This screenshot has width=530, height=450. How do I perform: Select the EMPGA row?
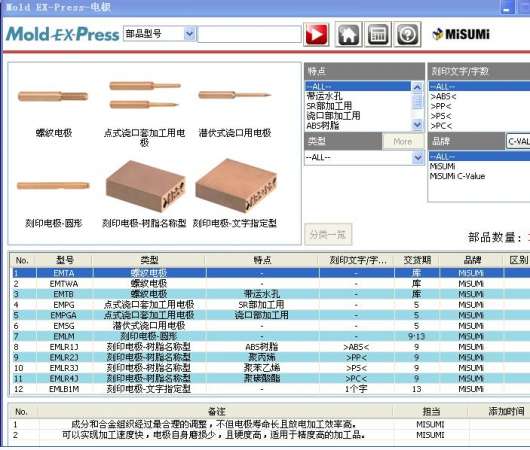(271, 315)
